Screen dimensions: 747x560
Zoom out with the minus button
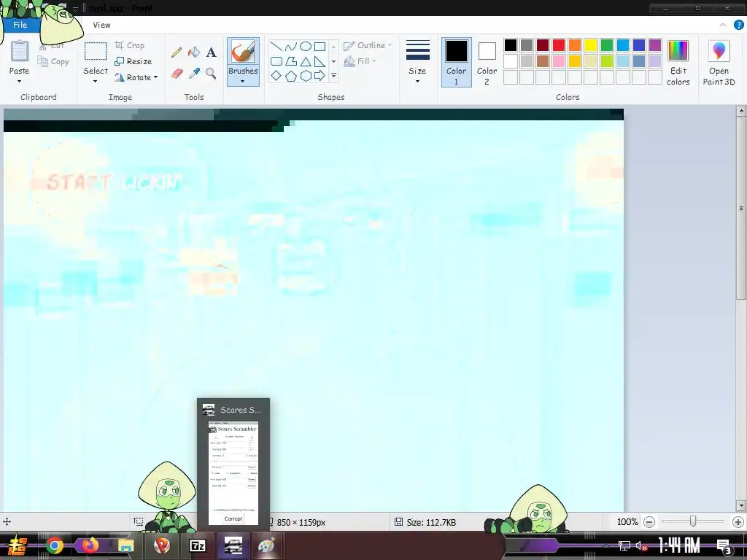point(649,522)
